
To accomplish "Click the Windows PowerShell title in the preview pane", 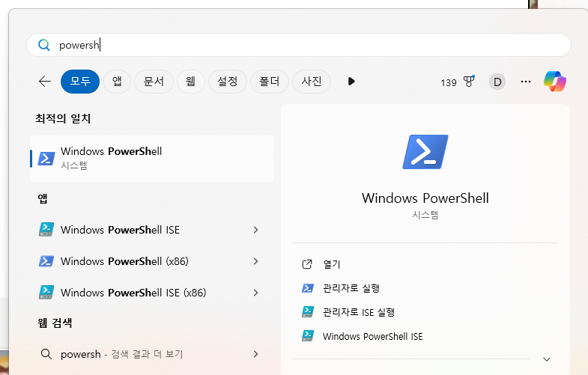I will click(x=425, y=198).
